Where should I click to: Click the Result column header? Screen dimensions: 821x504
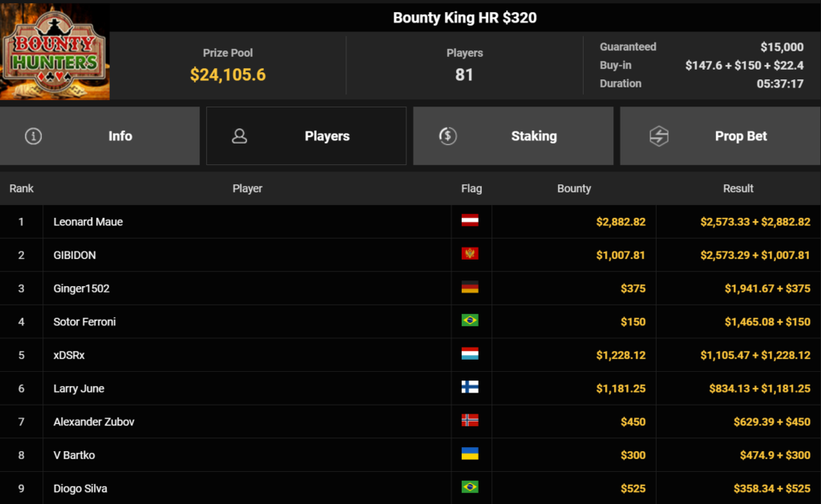[x=738, y=188]
